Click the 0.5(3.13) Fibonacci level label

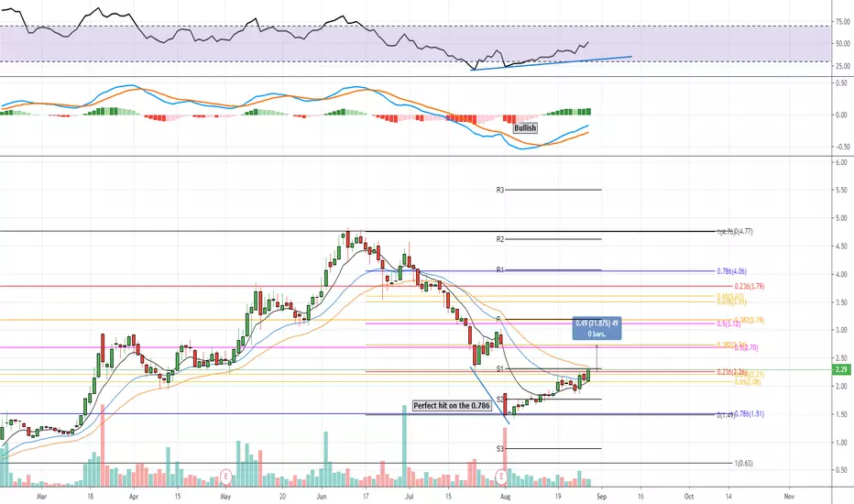(728, 323)
